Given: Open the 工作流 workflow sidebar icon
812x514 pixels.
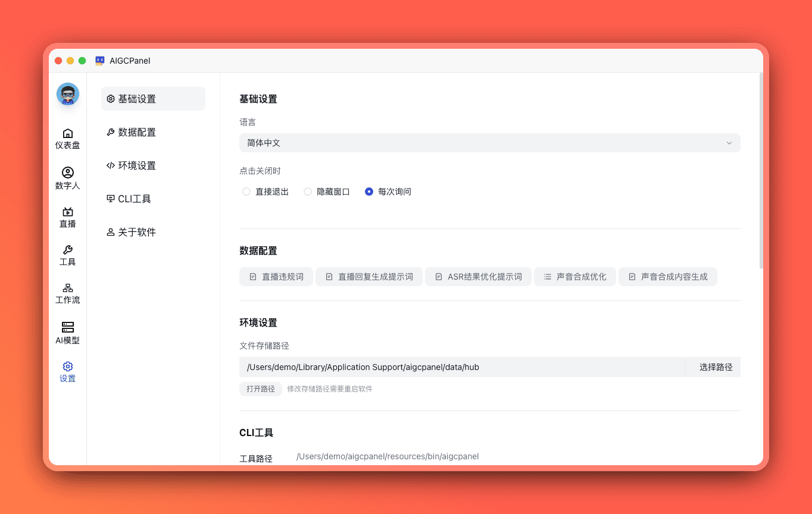Looking at the screenshot, I should [67, 293].
